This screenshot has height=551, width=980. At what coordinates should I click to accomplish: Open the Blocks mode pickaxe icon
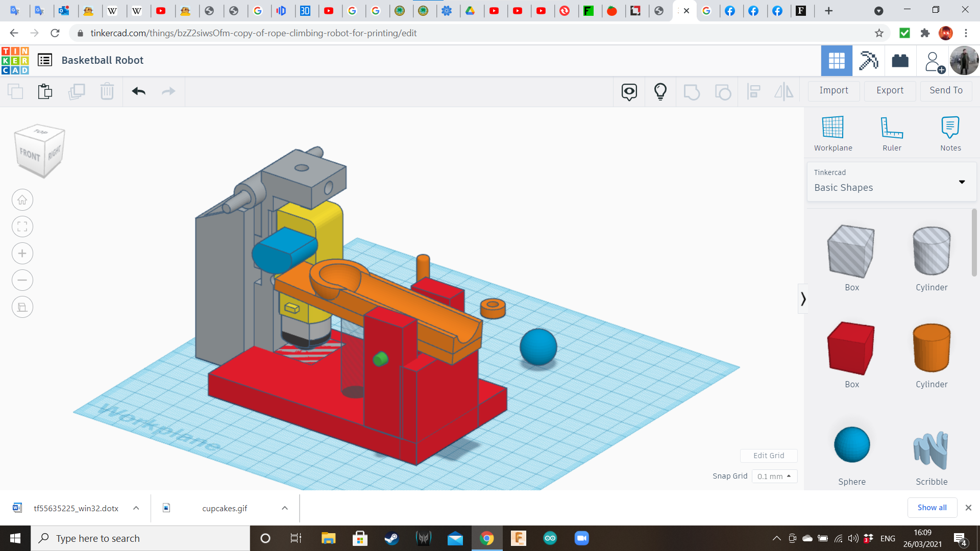tap(868, 61)
